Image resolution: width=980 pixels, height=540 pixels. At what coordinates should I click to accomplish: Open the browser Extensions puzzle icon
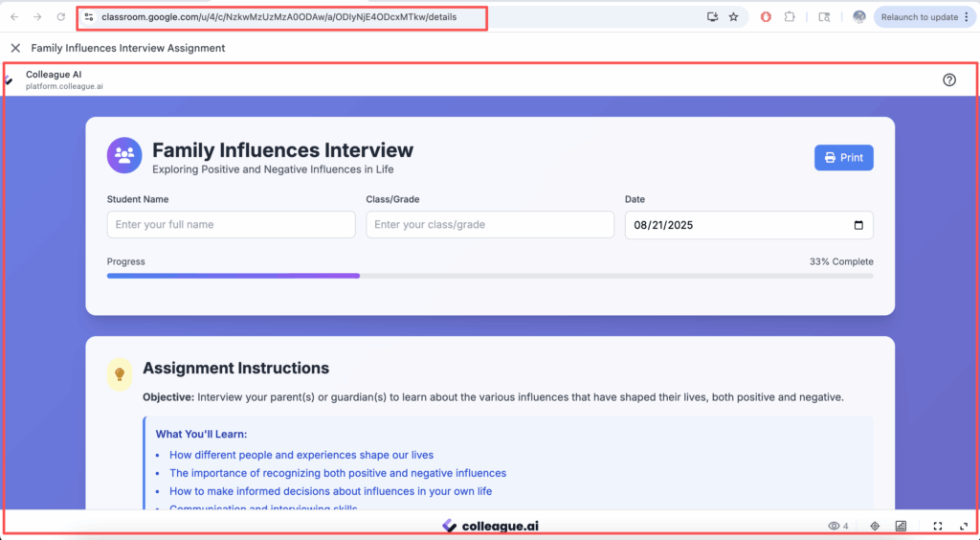(x=790, y=17)
